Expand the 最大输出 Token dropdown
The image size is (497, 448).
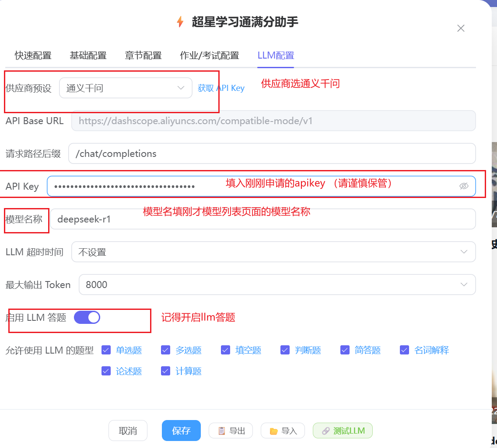pyautogui.click(x=277, y=285)
